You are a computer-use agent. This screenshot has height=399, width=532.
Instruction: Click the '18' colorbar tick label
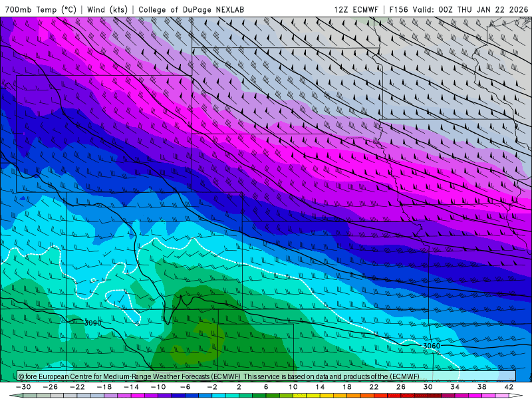(346, 387)
